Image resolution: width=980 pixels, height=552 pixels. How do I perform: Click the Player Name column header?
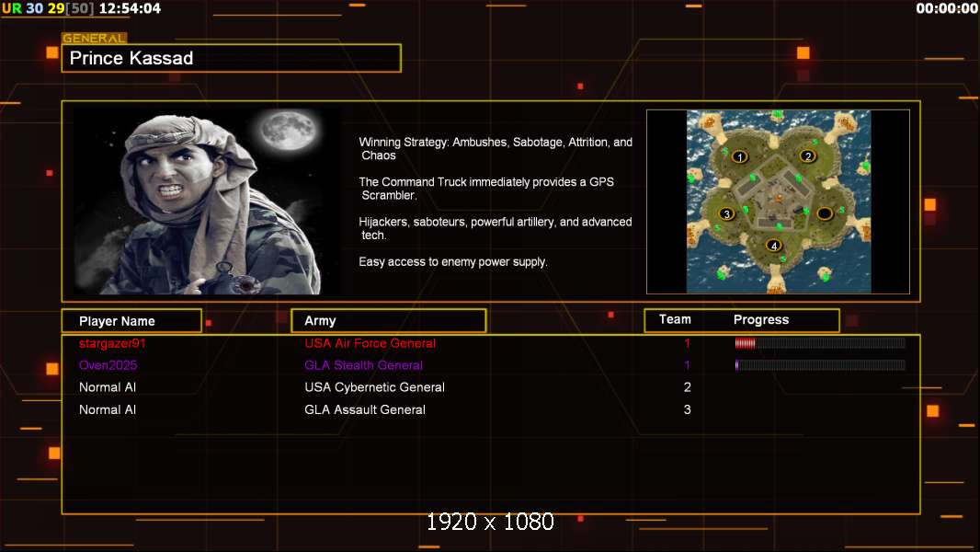click(131, 321)
